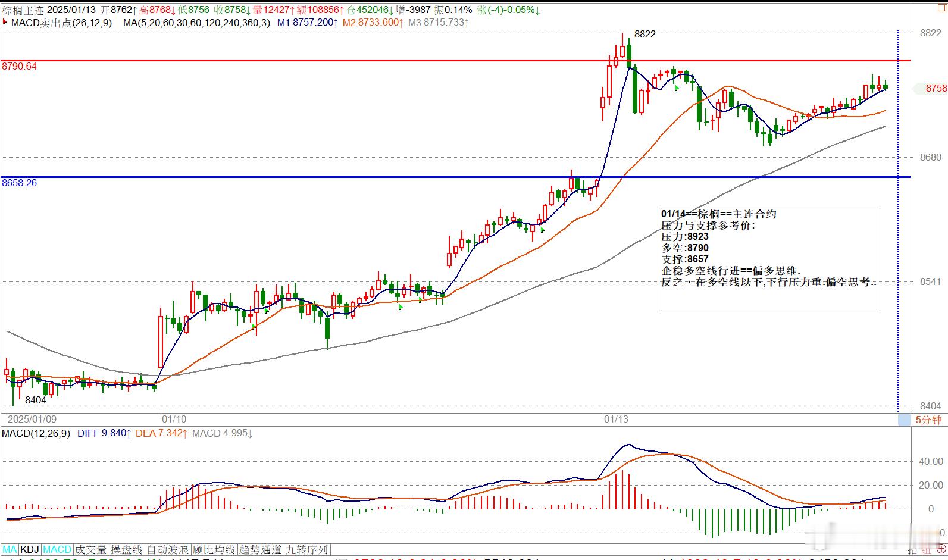Image resolution: width=948 pixels, height=560 pixels.
Task: Click the 仓452046 open interest value
Action: coord(370,10)
